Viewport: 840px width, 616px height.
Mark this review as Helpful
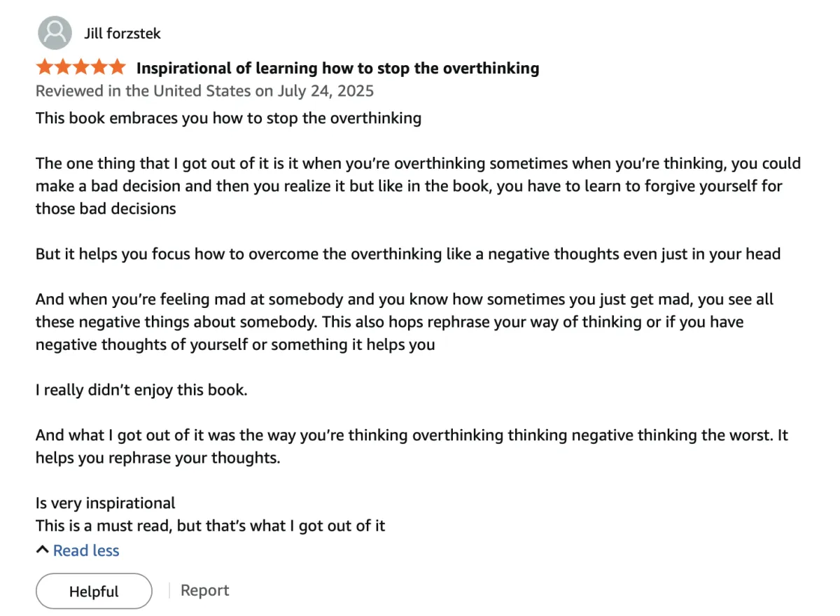pyautogui.click(x=94, y=591)
